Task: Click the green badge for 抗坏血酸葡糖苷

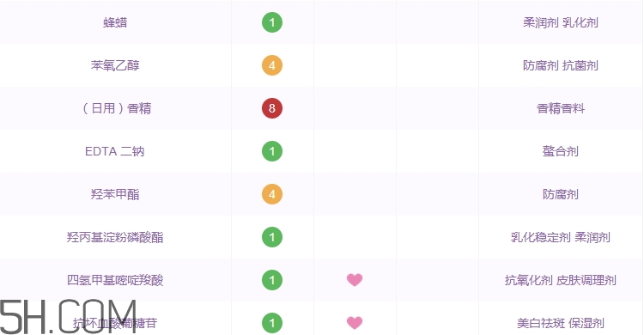Action: pos(272,323)
